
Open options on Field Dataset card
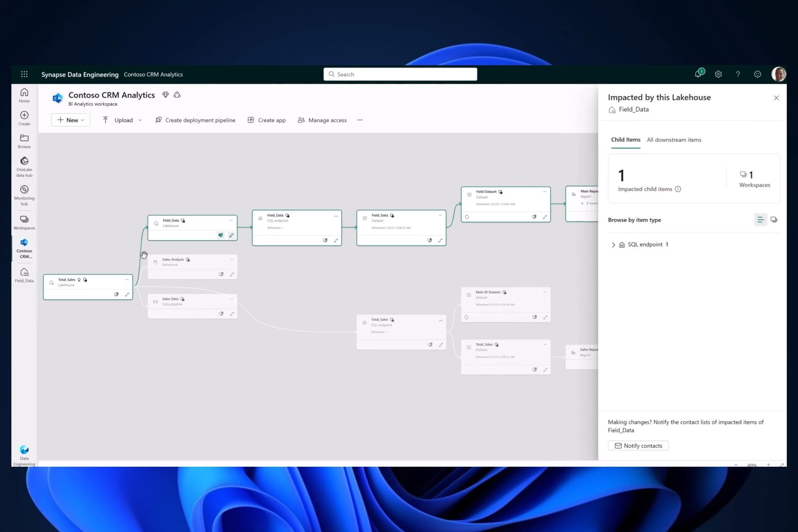pyautogui.click(x=545, y=192)
